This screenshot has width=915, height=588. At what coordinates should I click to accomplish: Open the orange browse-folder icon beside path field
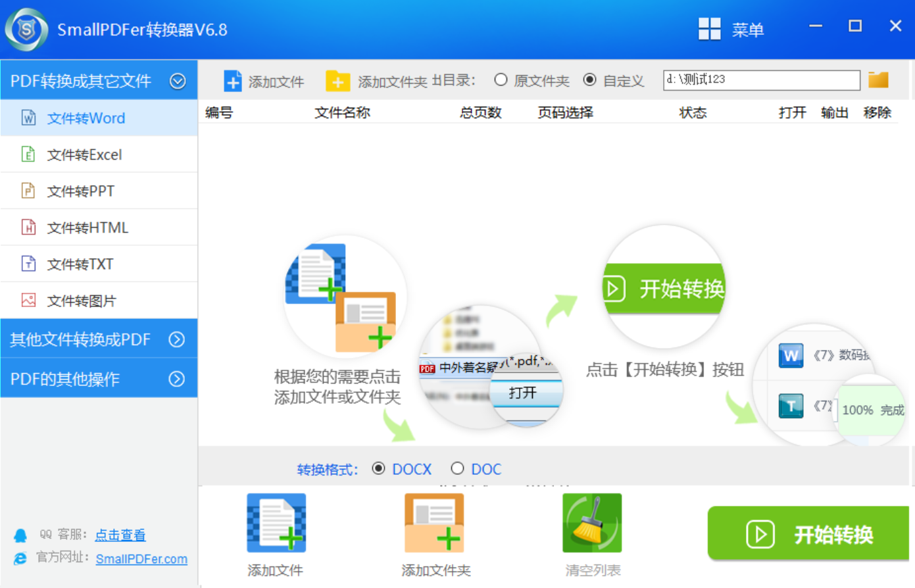coord(878,80)
